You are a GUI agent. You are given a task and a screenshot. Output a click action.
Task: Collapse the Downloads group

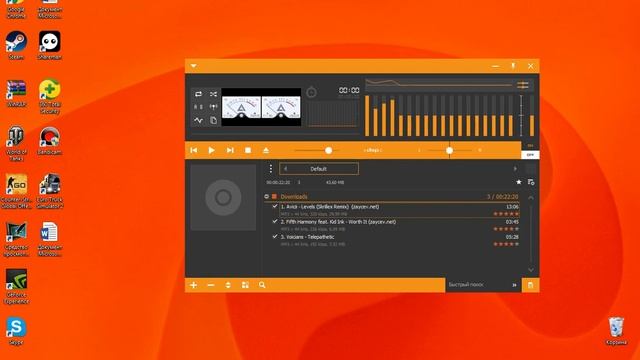pos(267,196)
